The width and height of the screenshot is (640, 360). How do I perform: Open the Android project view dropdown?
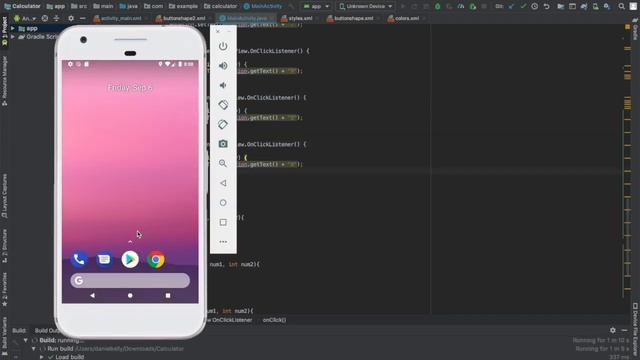pos(24,18)
